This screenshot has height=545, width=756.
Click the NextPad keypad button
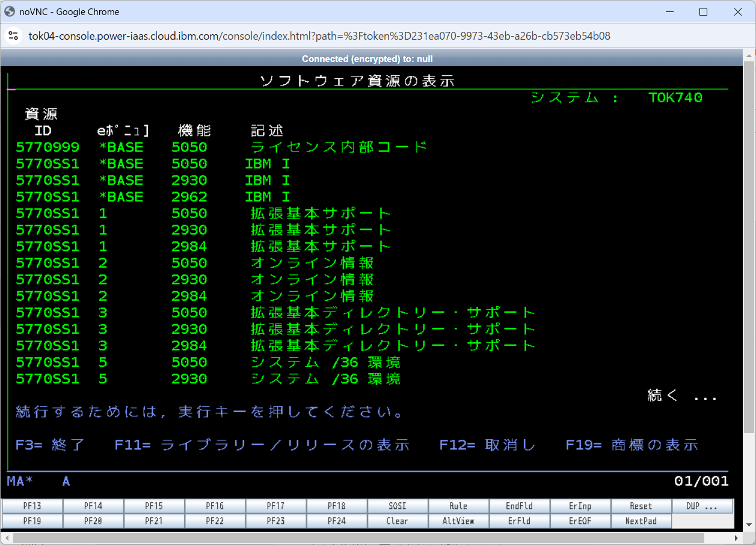[x=641, y=521]
